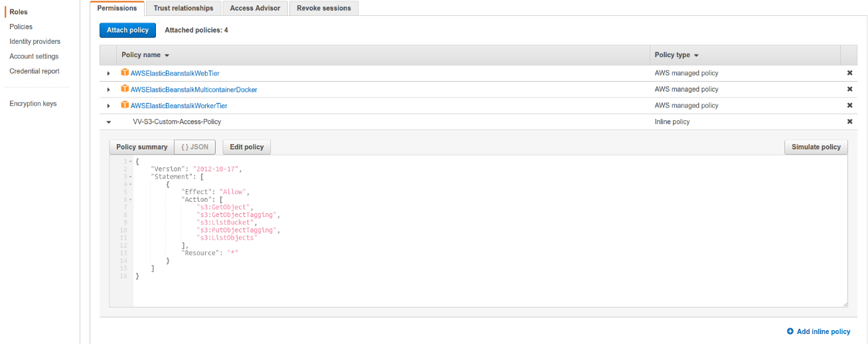Open Account settings in the sidebar
Viewport: 868px width, 344px height.
click(x=34, y=56)
